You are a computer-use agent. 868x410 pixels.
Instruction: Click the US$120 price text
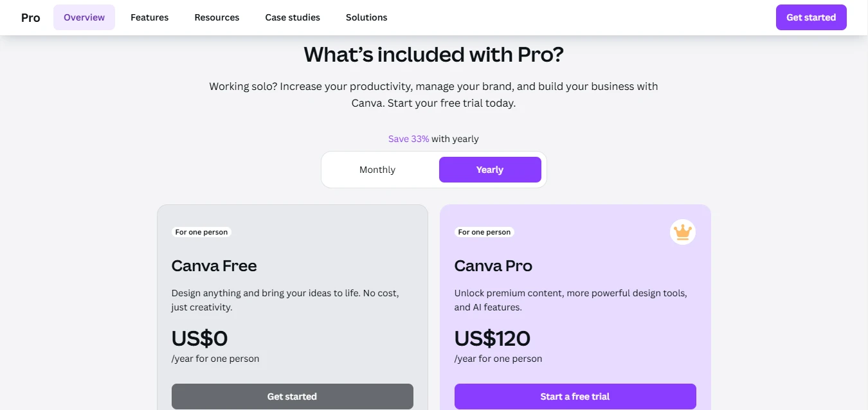tap(493, 338)
